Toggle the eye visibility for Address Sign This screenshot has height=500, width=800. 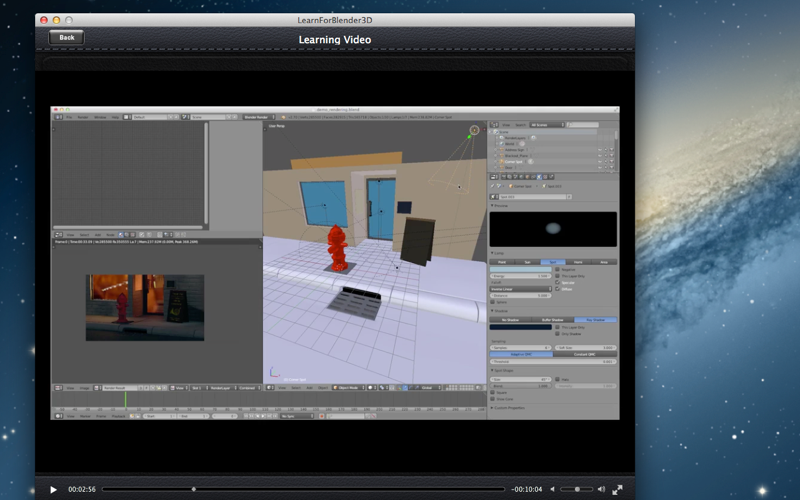click(x=599, y=150)
